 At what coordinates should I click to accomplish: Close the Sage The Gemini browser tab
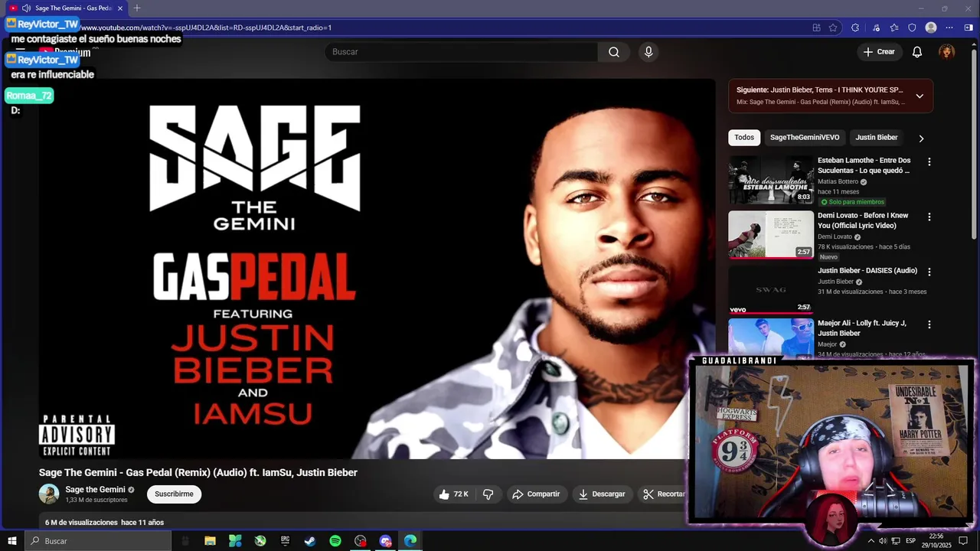click(x=120, y=8)
